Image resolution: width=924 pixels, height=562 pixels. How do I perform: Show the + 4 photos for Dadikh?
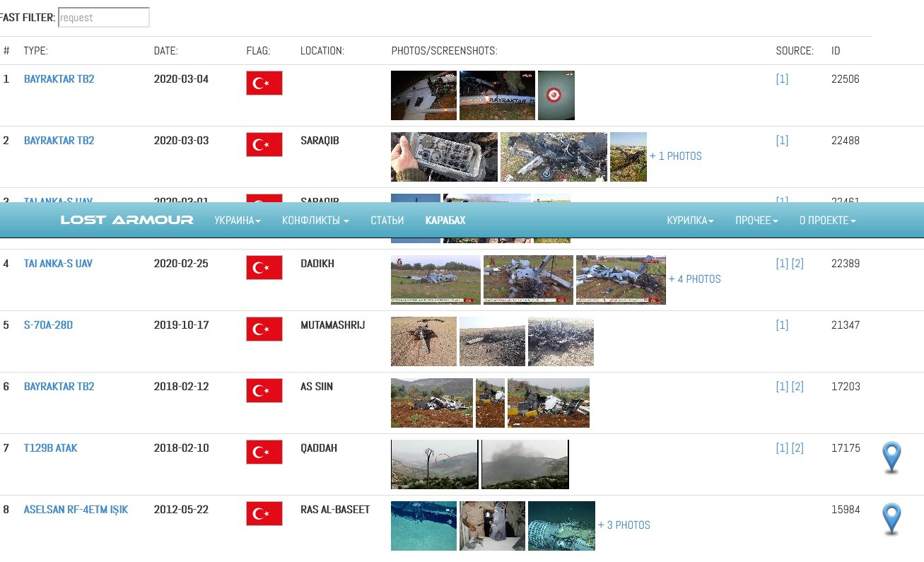pyautogui.click(x=695, y=279)
